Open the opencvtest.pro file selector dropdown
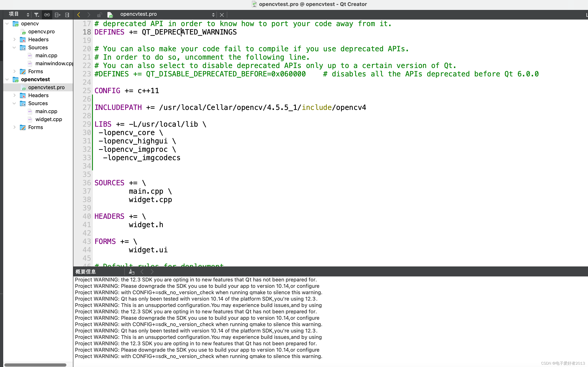This screenshot has height=367, width=588. [213, 15]
